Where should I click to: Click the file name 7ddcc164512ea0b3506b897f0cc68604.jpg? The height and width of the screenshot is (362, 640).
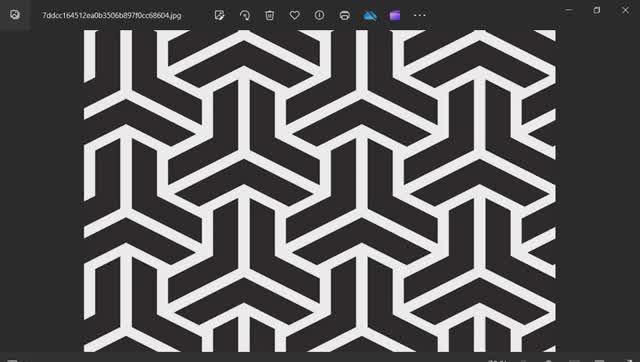(112, 16)
